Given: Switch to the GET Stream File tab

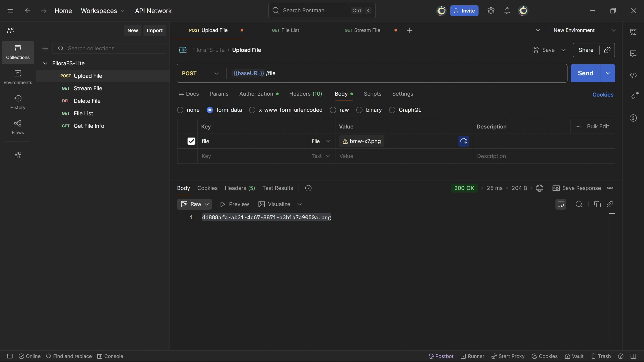Looking at the screenshot, I should 362,30.
